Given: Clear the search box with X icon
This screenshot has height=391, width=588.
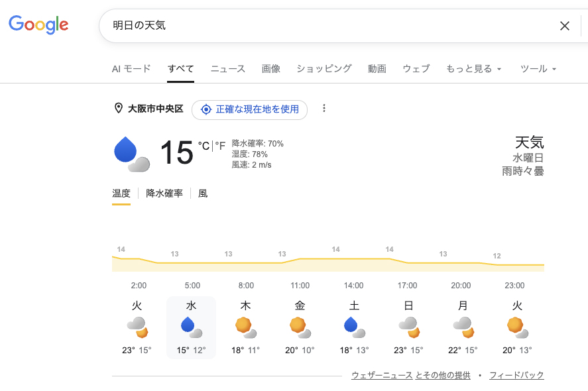Looking at the screenshot, I should pos(564,26).
